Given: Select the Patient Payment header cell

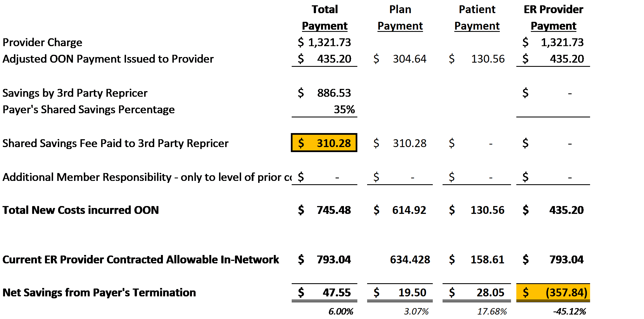Looking at the screenshot, I should [477, 18].
